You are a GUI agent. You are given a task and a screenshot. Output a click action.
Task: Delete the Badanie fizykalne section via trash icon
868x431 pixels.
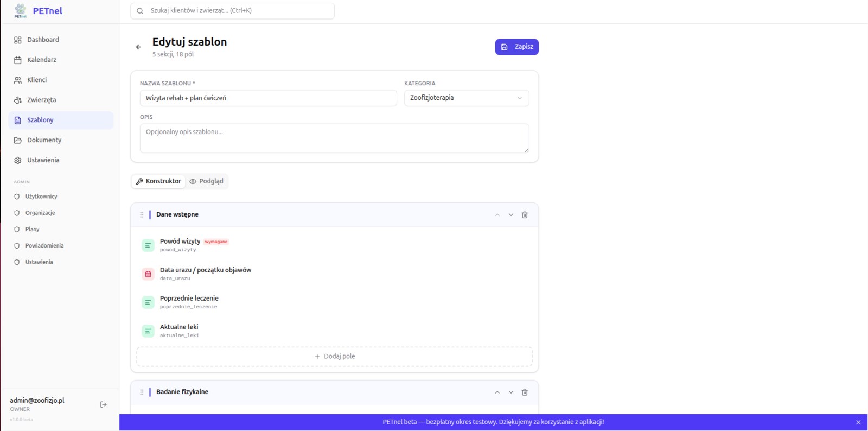pos(525,392)
